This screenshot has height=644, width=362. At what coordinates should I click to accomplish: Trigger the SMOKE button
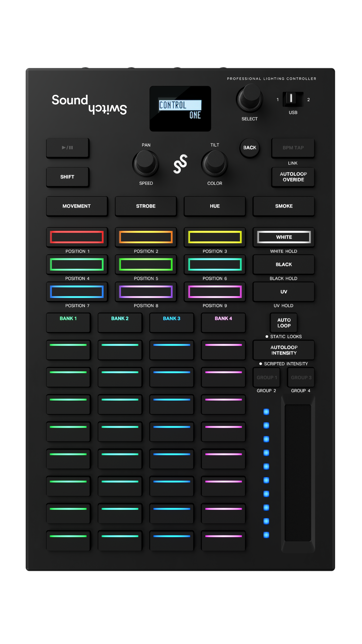(x=284, y=206)
